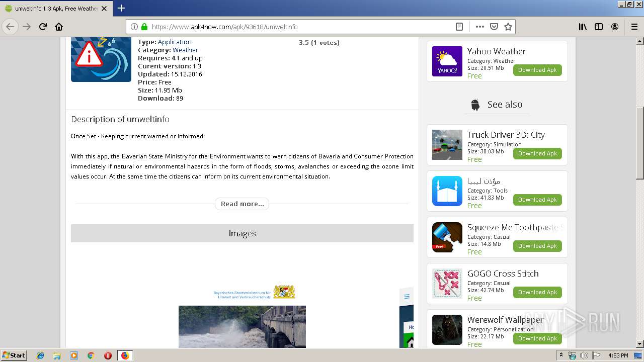The height and width of the screenshot is (362, 644).
Task: Launch Chrome from the taskbar
Action: pos(91,355)
